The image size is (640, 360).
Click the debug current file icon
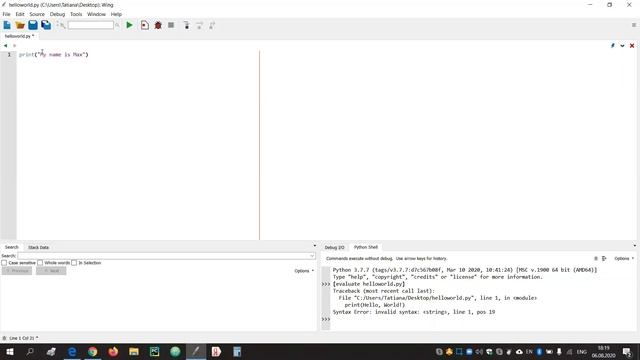(144, 25)
